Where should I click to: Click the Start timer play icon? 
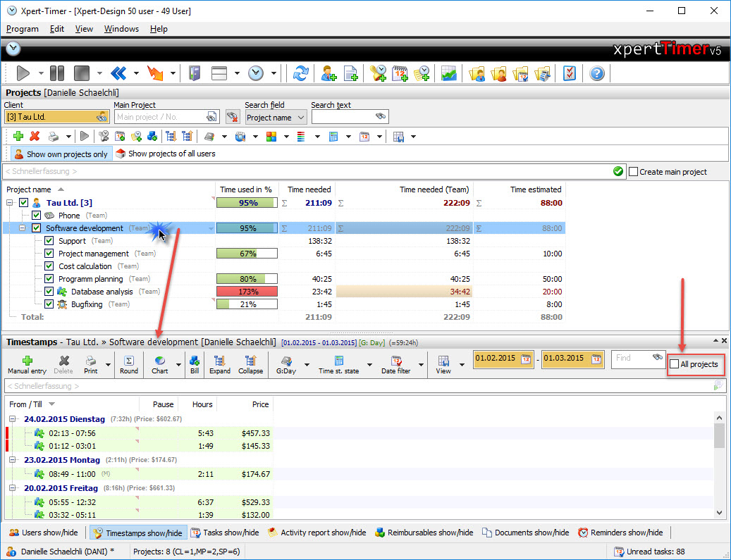point(23,73)
